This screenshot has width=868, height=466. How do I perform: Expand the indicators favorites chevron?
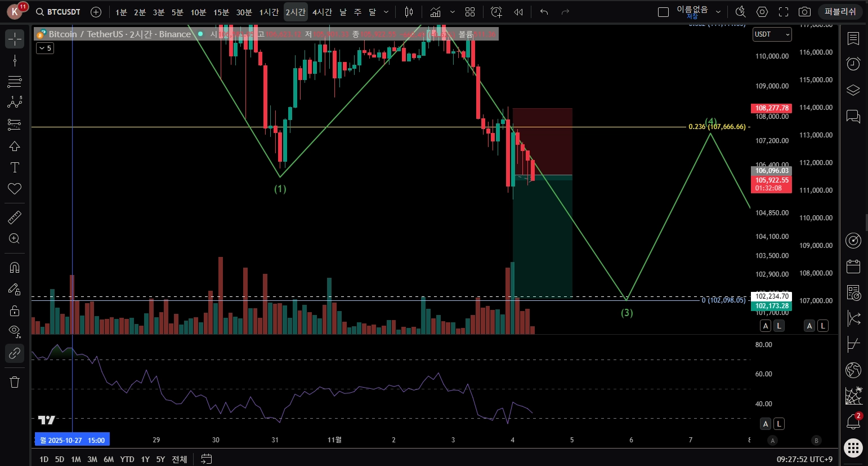coord(452,12)
